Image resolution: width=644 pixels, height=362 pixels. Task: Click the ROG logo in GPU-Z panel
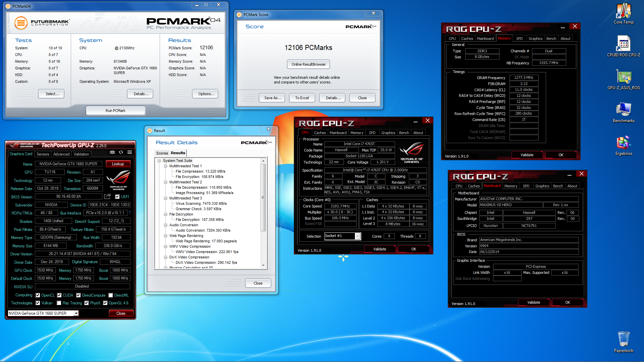coord(118,180)
